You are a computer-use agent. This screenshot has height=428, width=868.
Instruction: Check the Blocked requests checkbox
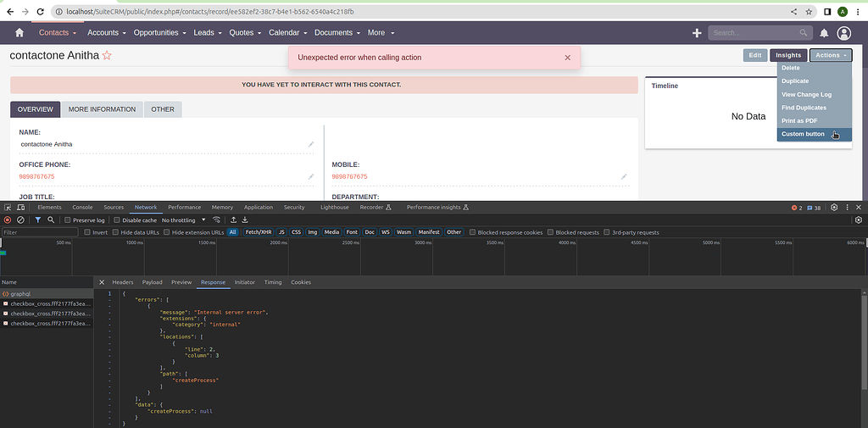(551, 232)
